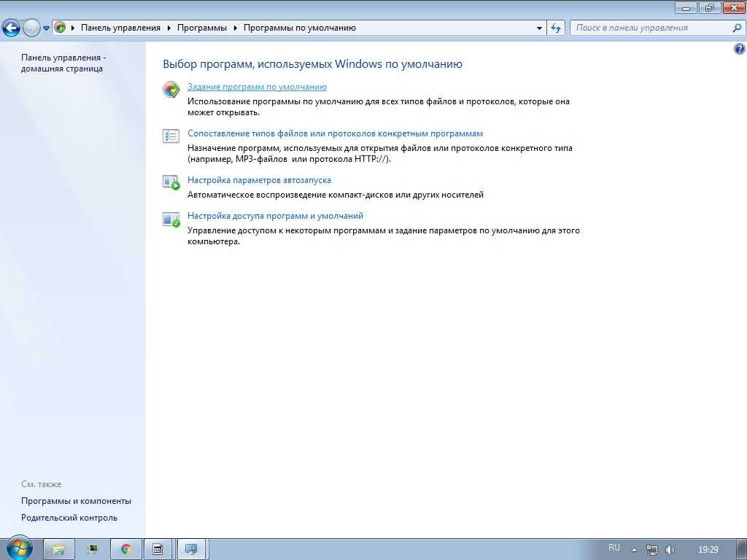Go to Панель управления breadcrumb item
The height and width of the screenshot is (560, 747).
120,28
